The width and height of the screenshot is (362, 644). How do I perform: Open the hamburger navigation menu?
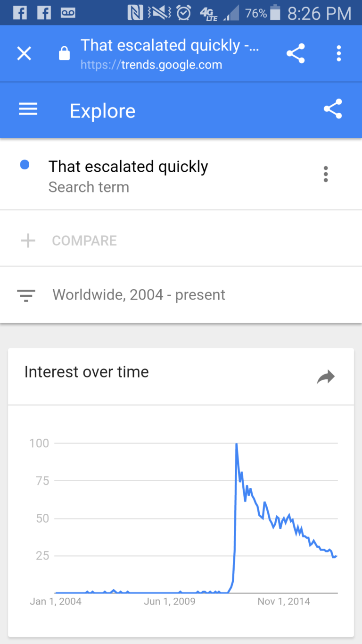click(x=28, y=110)
